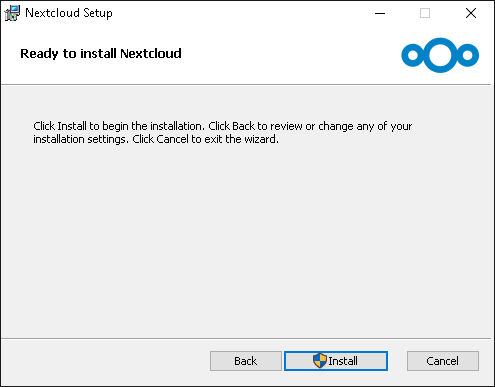Click the "Click Install to begin" instruction line

click(223, 126)
